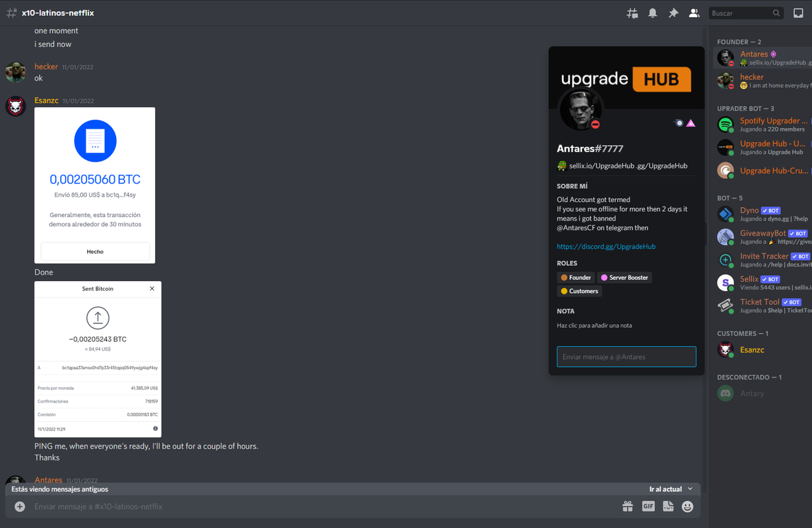Image resolution: width=812 pixels, height=528 pixels.
Task: Expand the Ir al actual chevron
Action: [690, 489]
